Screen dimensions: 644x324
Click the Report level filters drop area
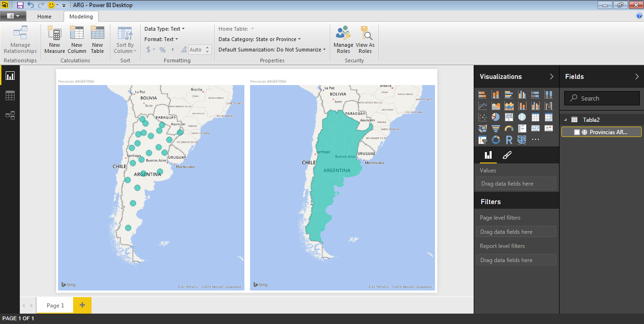point(516,260)
